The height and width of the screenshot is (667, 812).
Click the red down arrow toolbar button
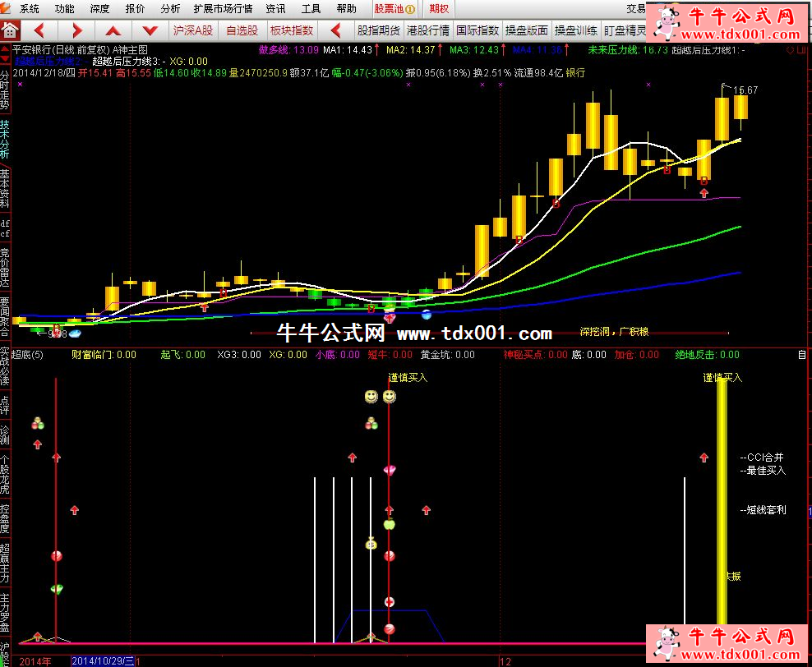[x=150, y=30]
